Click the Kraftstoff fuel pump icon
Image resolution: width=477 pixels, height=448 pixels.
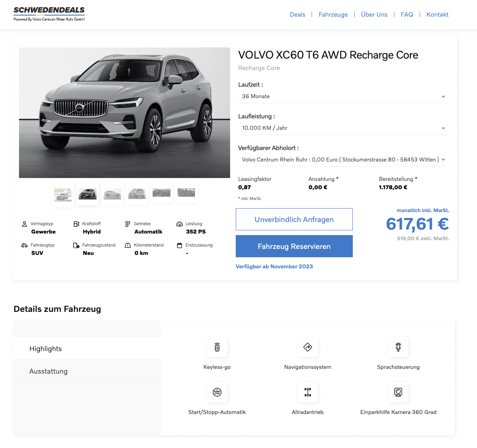[76, 224]
